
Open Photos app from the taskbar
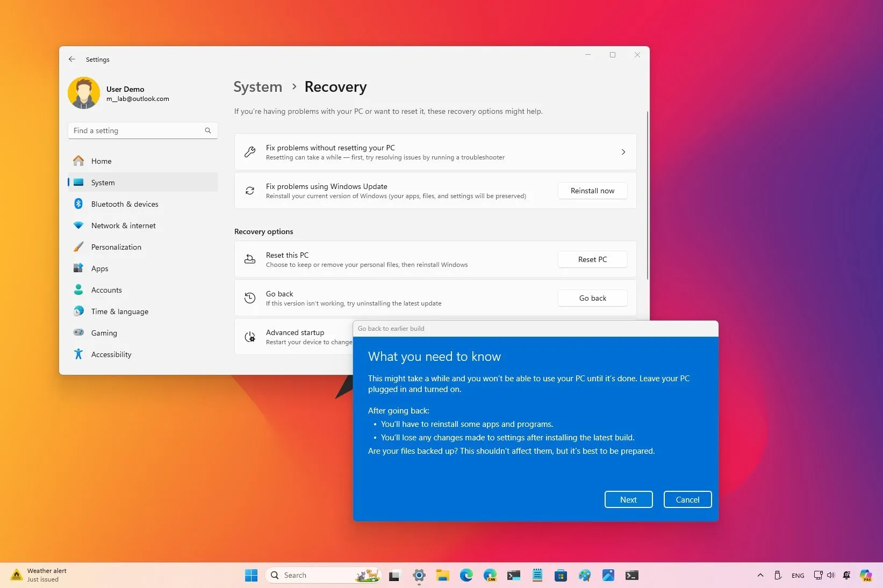[x=608, y=576]
